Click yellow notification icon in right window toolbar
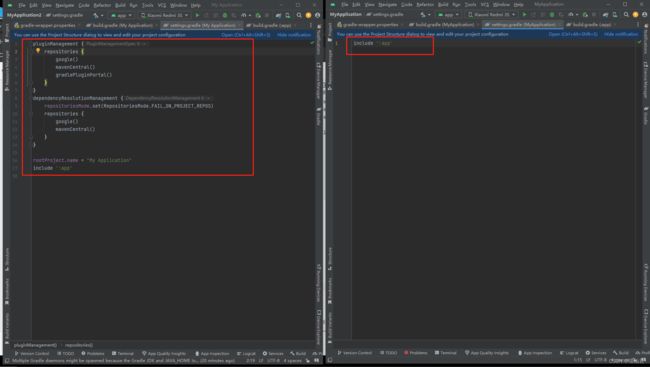Viewport: 650px width, 367px height. click(635, 15)
